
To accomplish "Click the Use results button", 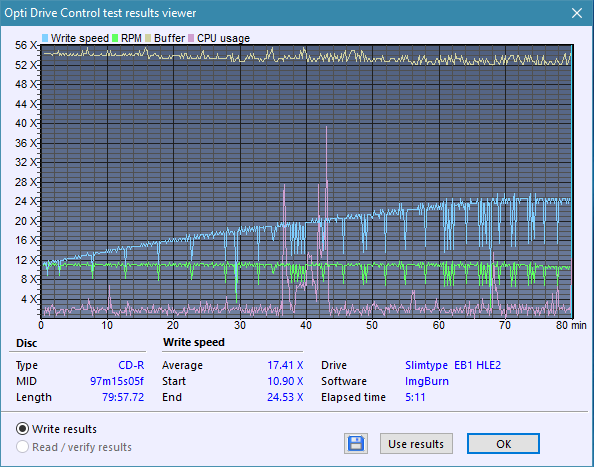I will (x=416, y=444).
